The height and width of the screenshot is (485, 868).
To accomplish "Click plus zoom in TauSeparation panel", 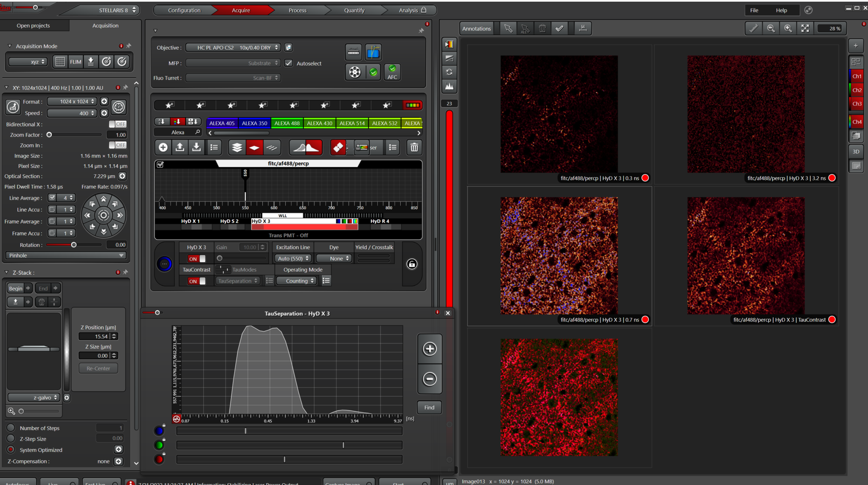I will 430,349.
